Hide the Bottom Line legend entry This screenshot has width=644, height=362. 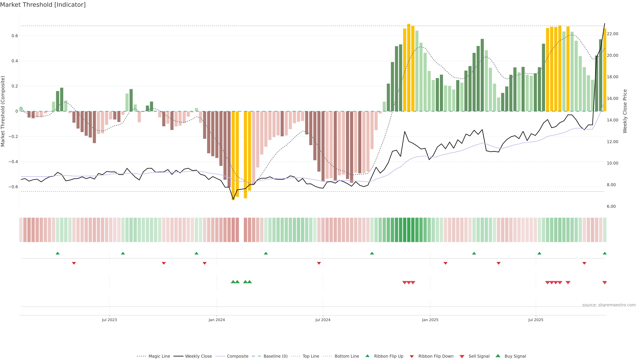(346, 356)
